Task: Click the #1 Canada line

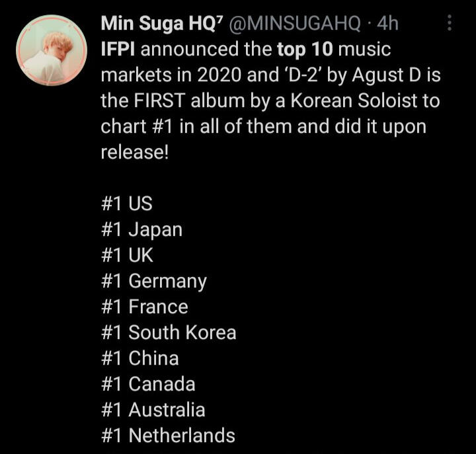Action: click(x=148, y=384)
